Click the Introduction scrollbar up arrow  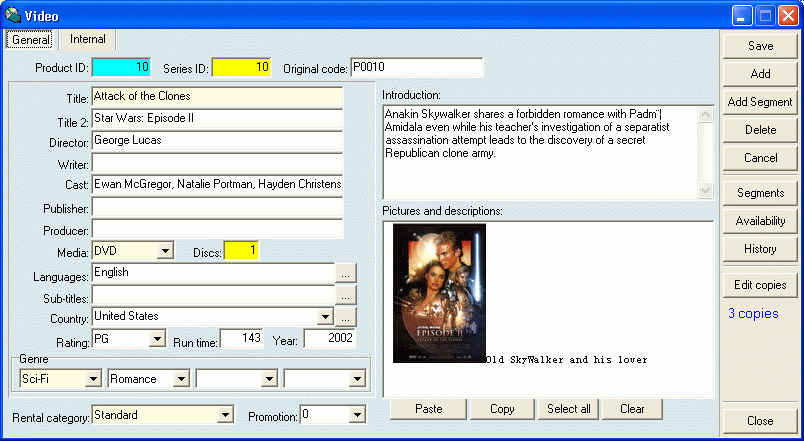[706, 115]
